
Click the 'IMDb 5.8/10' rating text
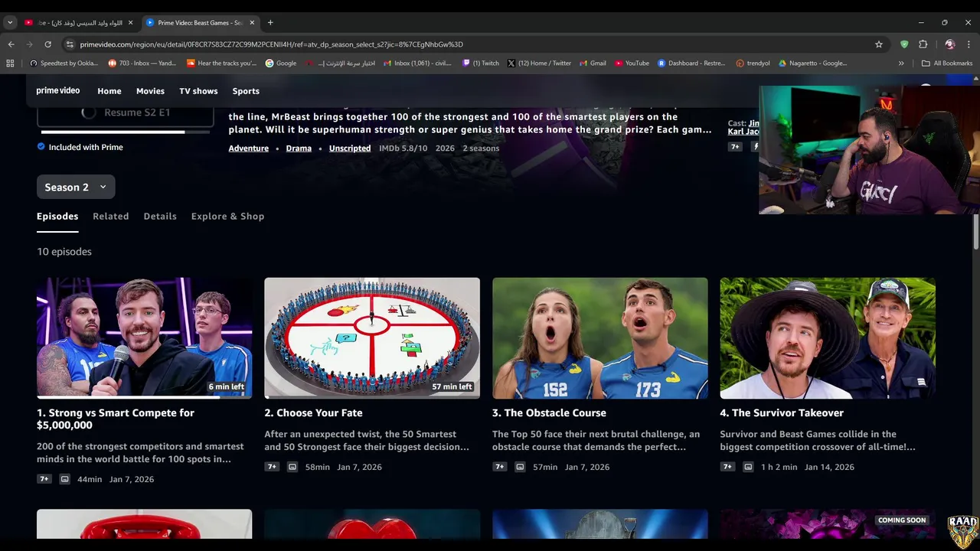403,148
